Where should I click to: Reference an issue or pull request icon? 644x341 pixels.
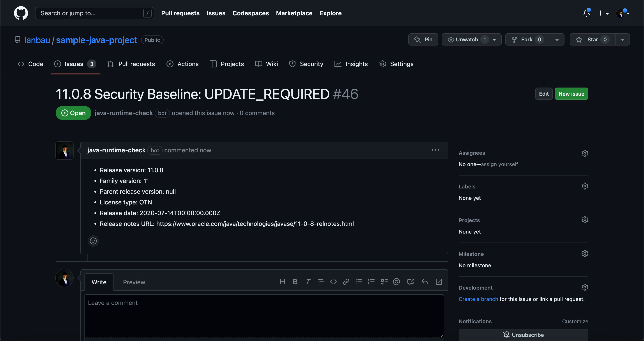click(x=410, y=282)
